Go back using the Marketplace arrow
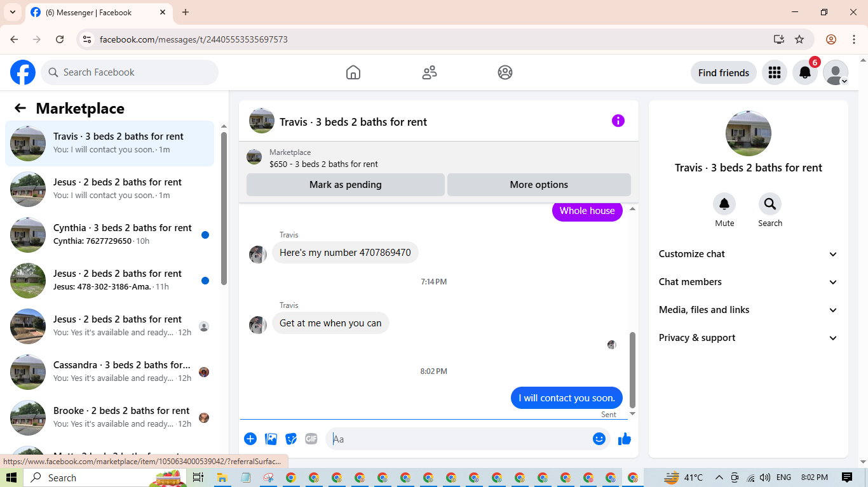 point(20,109)
